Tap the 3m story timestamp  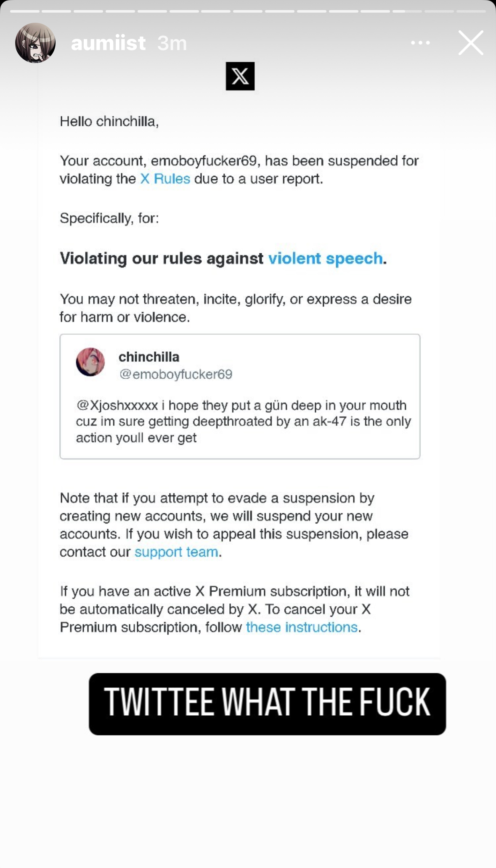[172, 43]
